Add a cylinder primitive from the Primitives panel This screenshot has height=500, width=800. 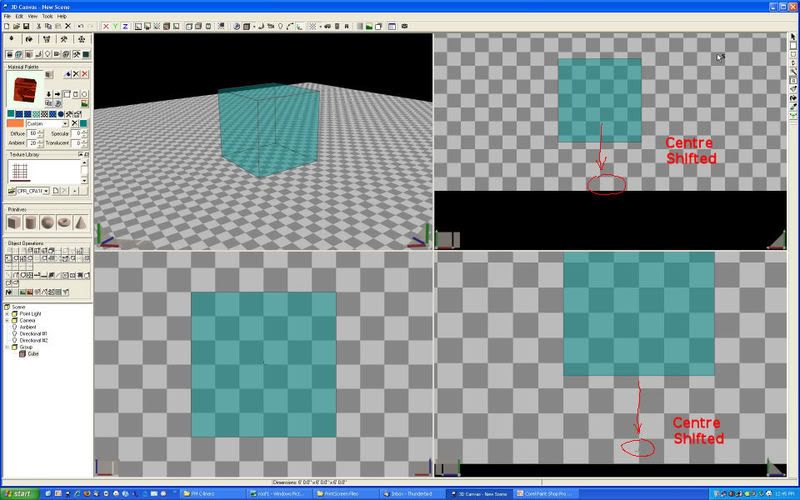pyautogui.click(x=30, y=222)
